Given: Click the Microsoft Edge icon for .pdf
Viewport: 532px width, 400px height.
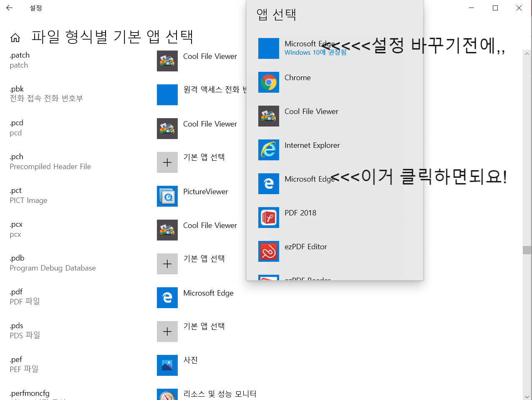Looking at the screenshot, I should pos(167,298).
